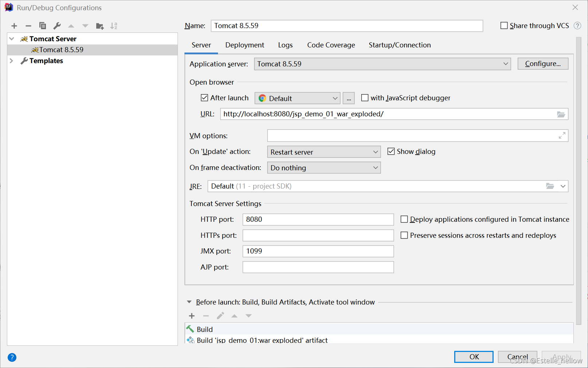Remove the selected configuration using the minus icon
Viewport: 588px width, 368px height.
28,26
